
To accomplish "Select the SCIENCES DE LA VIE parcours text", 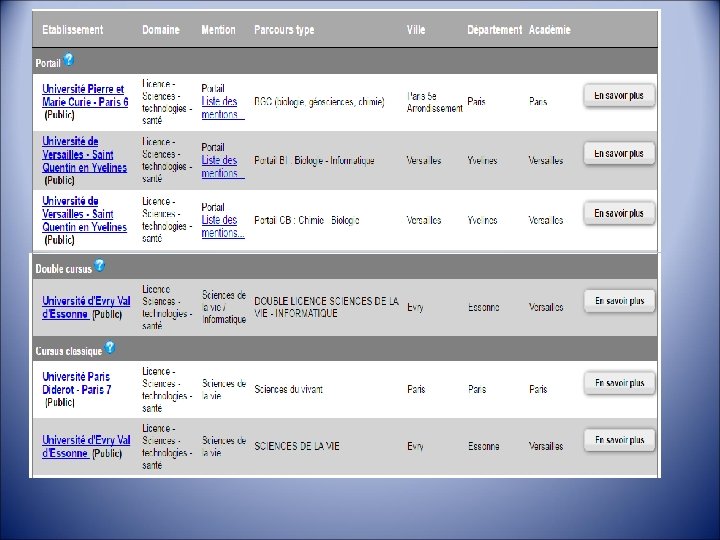I will pos(297,446).
